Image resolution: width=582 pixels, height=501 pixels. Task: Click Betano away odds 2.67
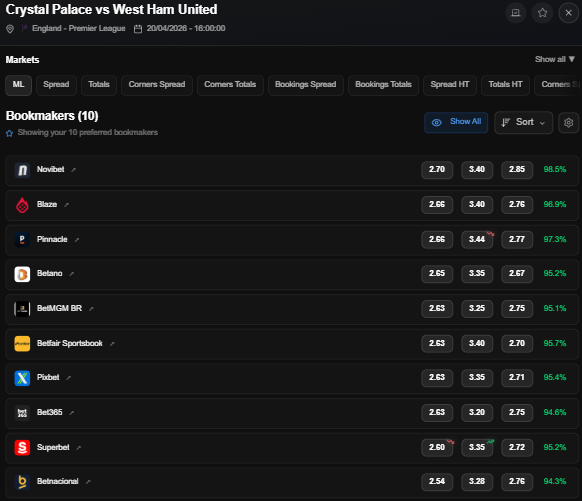517,274
